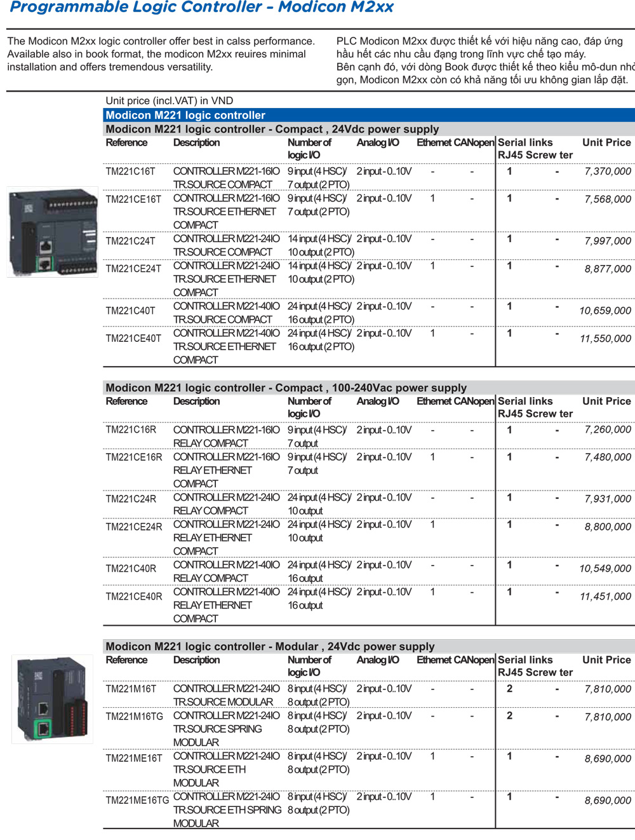635x840 pixels.
Task: Click reference TM221C16R
Action: coord(131,430)
